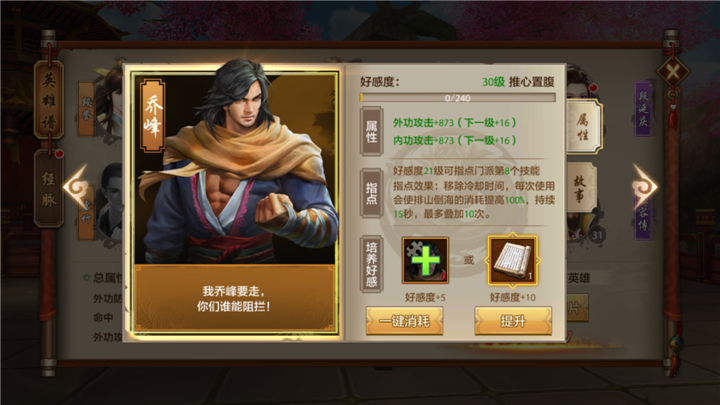Select the scroll book item icon

point(512,260)
